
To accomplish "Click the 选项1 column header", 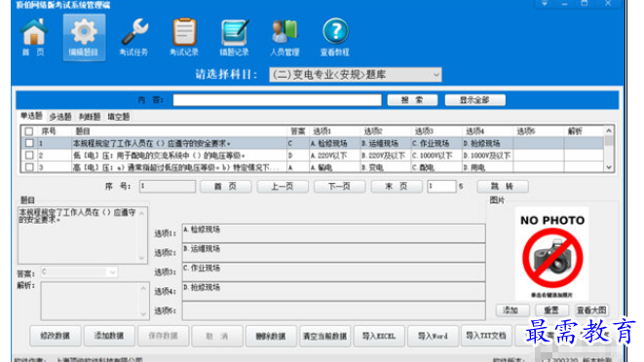I will (322, 131).
